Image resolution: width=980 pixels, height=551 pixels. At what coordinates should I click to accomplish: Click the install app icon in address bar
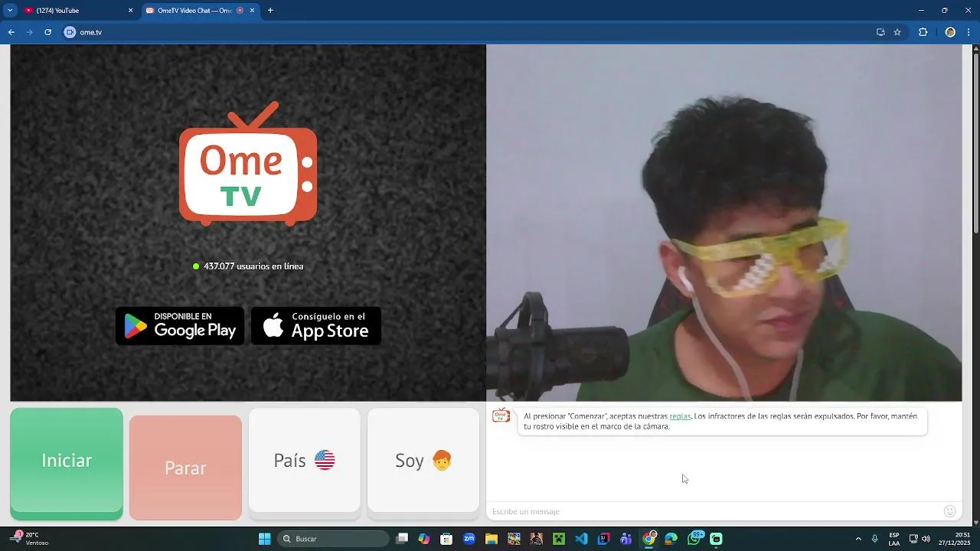click(880, 32)
